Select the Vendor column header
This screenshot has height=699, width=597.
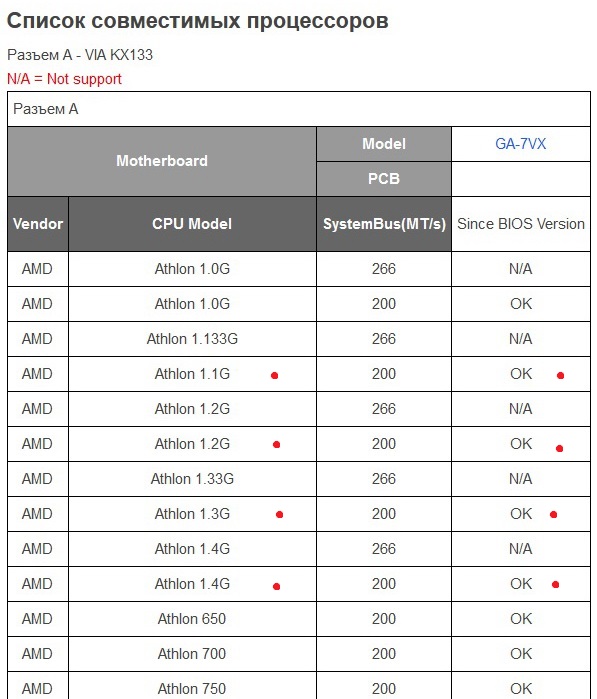tap(38, 224)
